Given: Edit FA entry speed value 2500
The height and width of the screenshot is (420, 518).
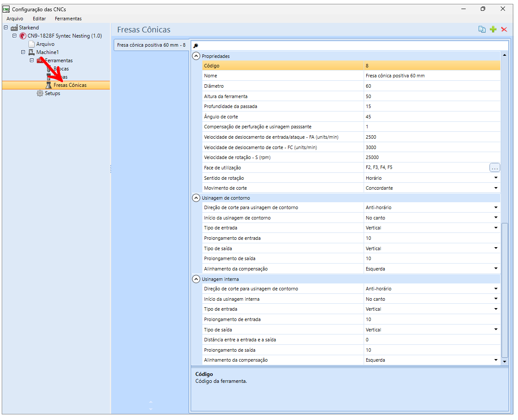Looking at the screenshot, I should [x=432, y=137].
